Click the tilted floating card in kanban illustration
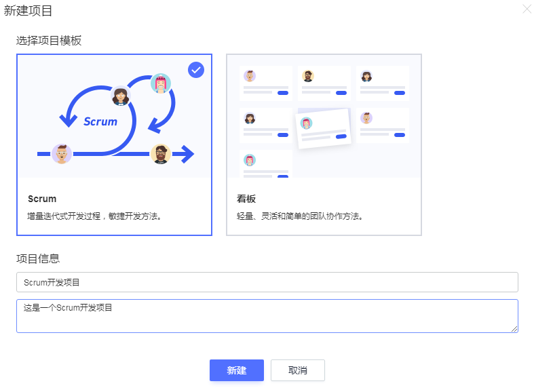Image resolution: width=534 pixels, height=392 pixels. 324,129
